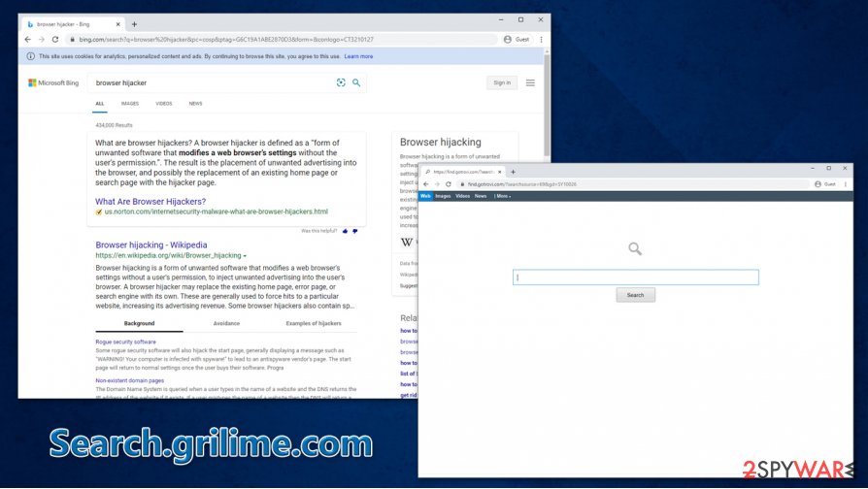Select the ALL tab on Bing

pyautogui.click(x=100, y=104)
